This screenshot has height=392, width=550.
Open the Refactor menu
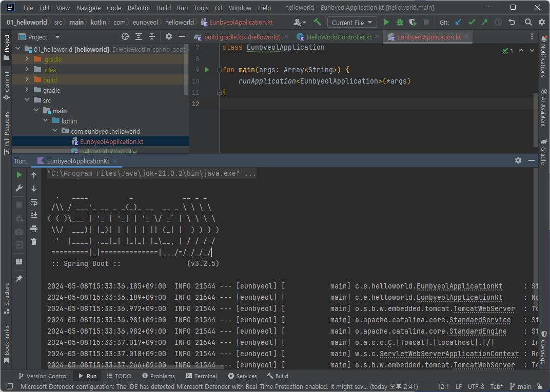139,8
